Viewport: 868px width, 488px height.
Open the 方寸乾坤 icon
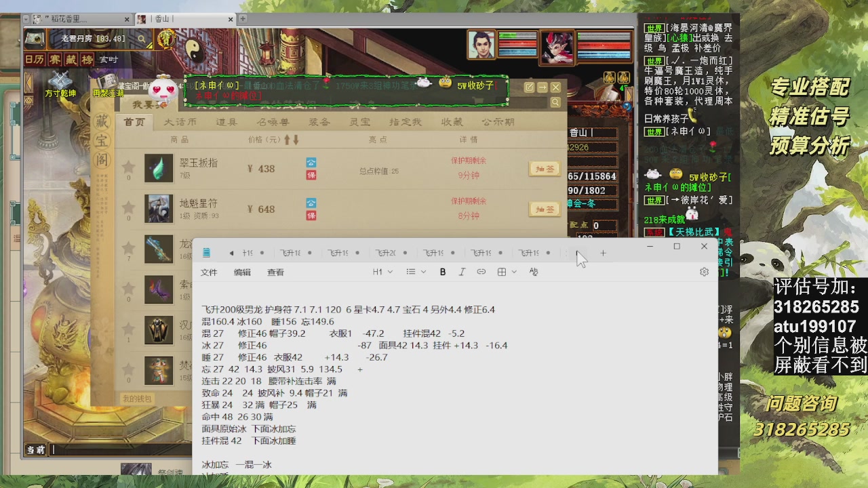coord(60,85)
